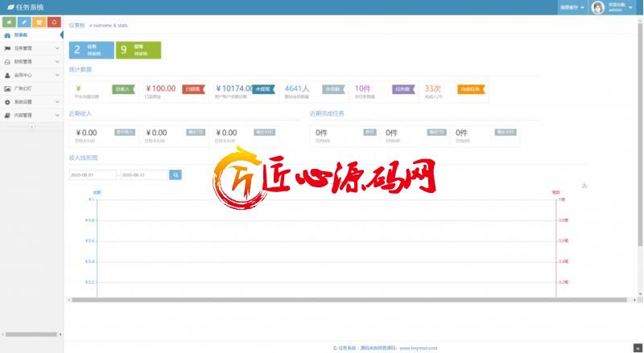Image resolution: width=644 pixels, height=353 pixels.
Task: Expand the 会员中心 chevron arrow
Action: click(x=57, y=75)
